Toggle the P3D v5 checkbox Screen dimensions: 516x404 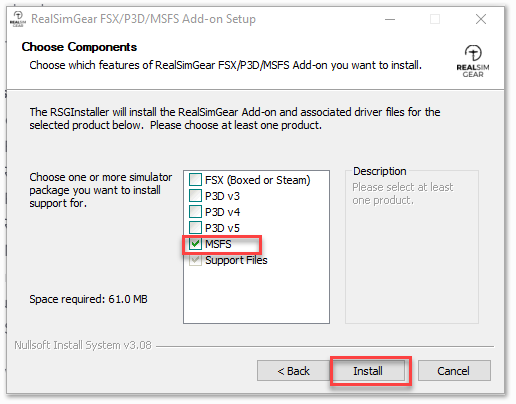click(x=195, y=228)
